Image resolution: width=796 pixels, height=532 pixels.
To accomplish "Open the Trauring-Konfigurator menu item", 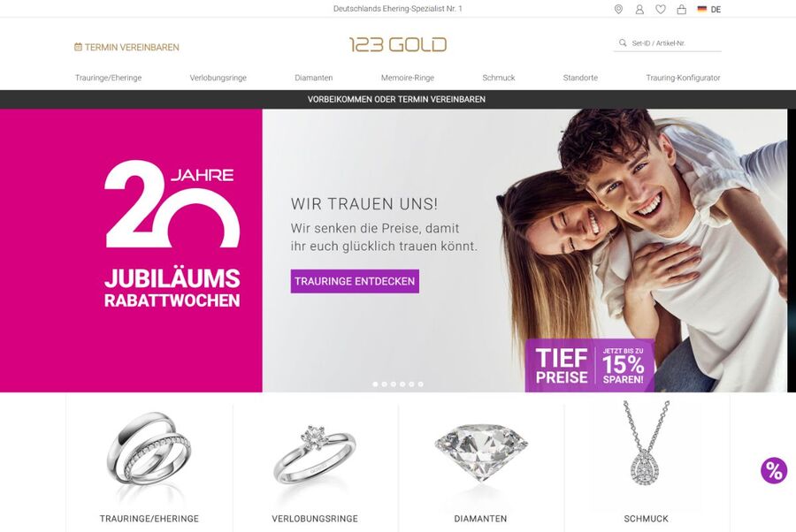I will tap(683, 78).
